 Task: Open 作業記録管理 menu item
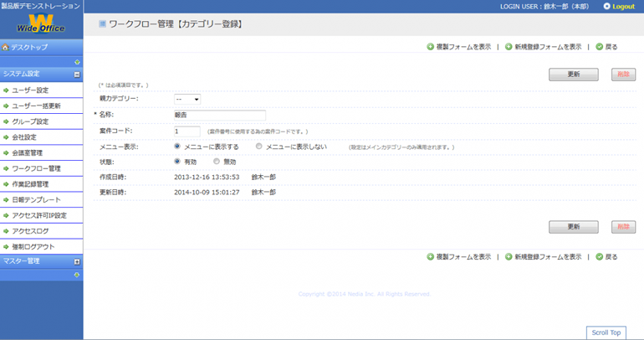pos(41,183)
